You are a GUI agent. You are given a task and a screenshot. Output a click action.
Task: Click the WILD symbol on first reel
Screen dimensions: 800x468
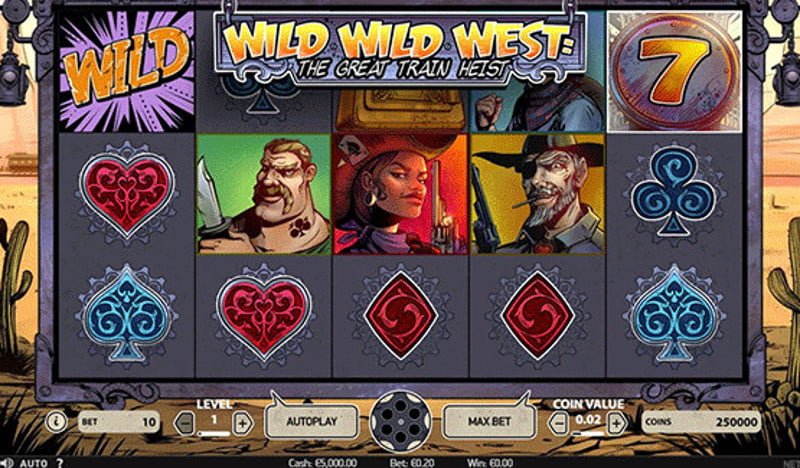[x=127, y=71]
